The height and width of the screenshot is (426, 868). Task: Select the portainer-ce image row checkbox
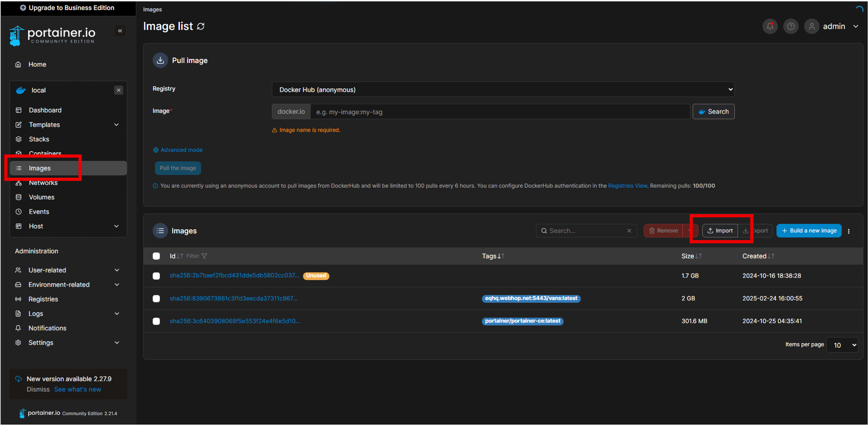click(x=156, y=321)
